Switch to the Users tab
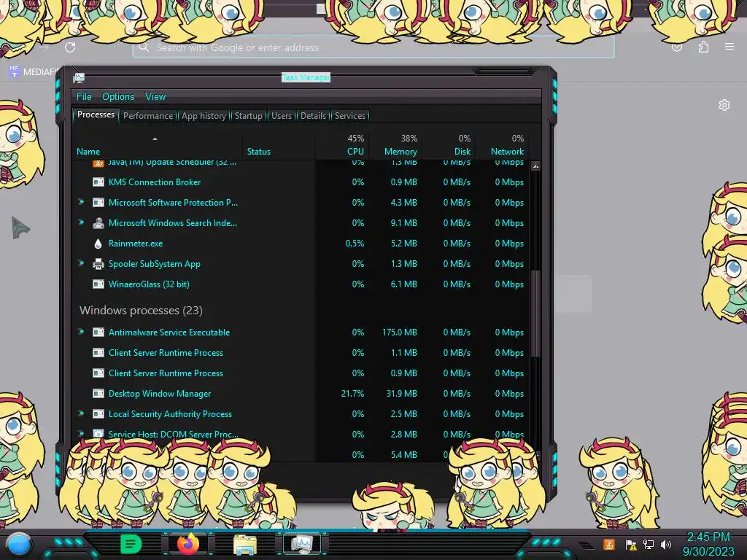Screen dimensions: 747x560 coord(281,116)
